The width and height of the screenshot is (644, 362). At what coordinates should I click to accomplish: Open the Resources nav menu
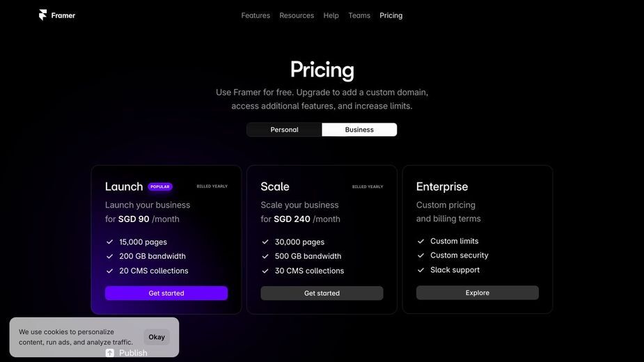coord(297,15)
